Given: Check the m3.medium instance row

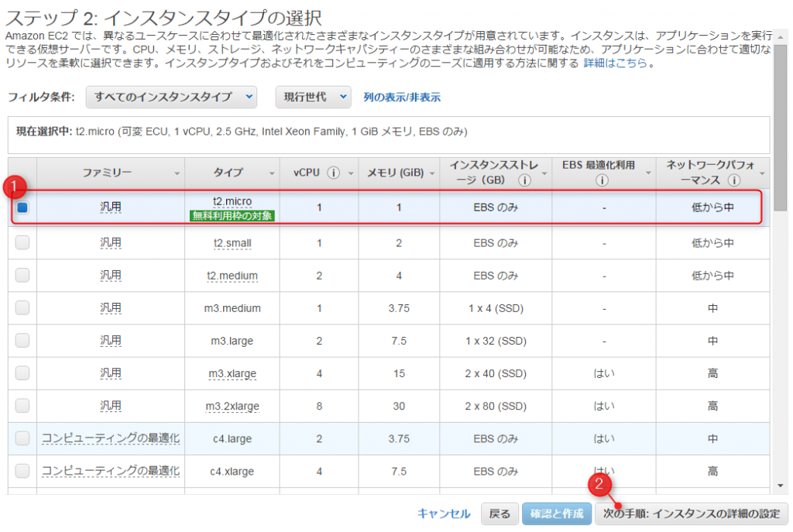Looking at the screenshot, I should pyautogui.click(x=22, y=307).
